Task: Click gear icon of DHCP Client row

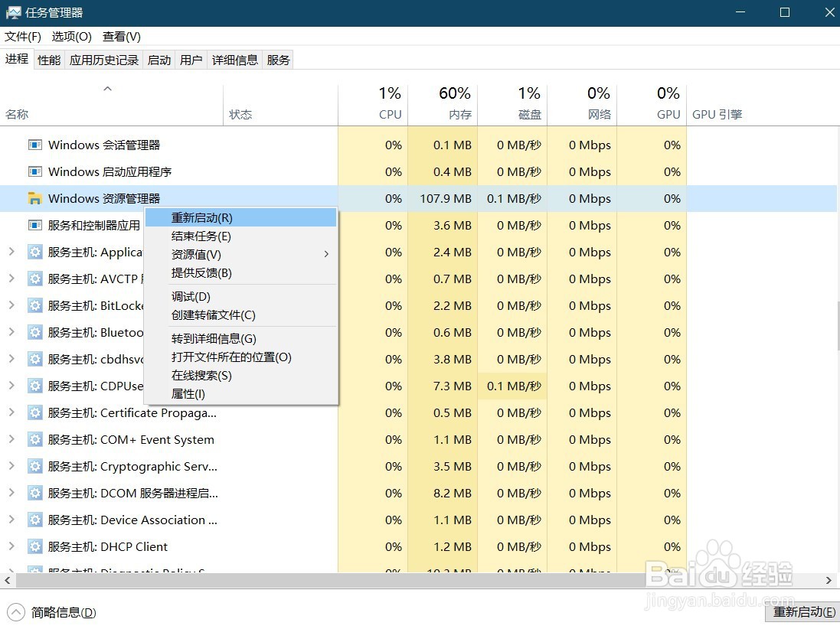Action: tap(34, 546)
